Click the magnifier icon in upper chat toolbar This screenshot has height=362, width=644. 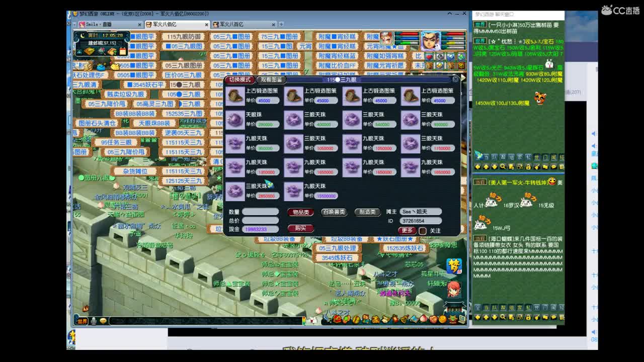[x=503, y=167]
